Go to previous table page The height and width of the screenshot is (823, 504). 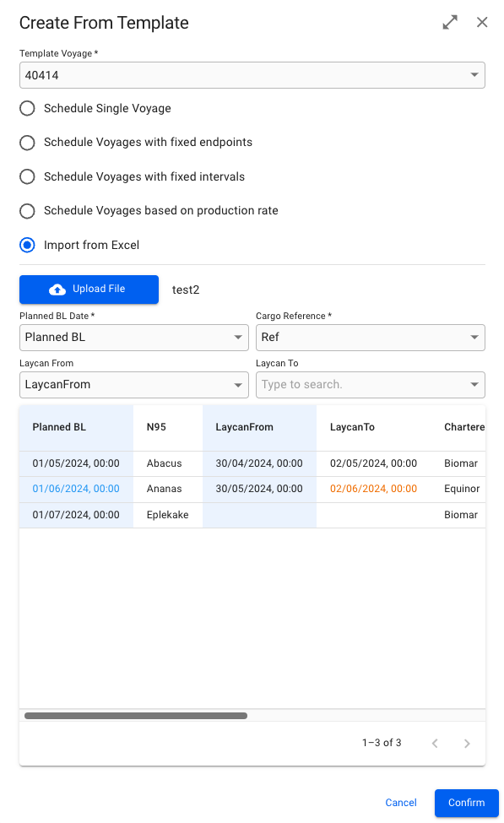435,743
